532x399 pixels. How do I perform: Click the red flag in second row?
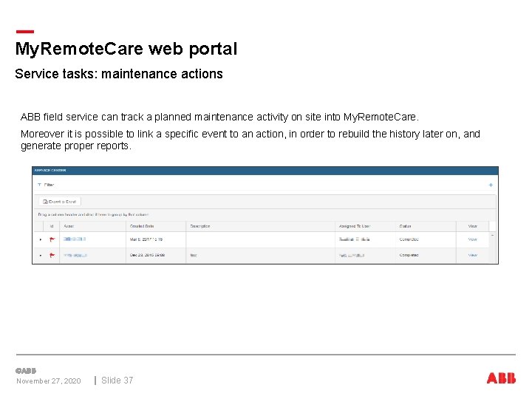(x=52, y=255)
